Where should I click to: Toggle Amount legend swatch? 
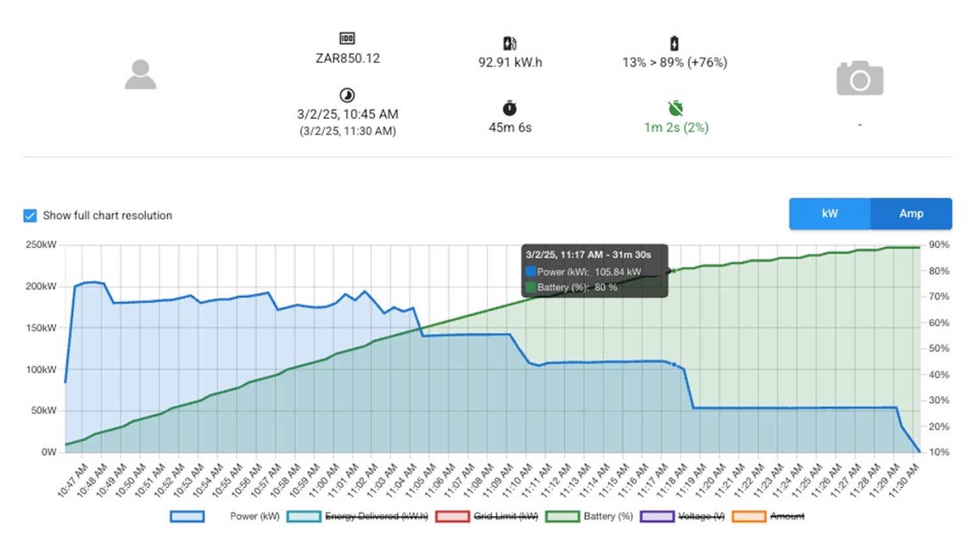[749, 516]
